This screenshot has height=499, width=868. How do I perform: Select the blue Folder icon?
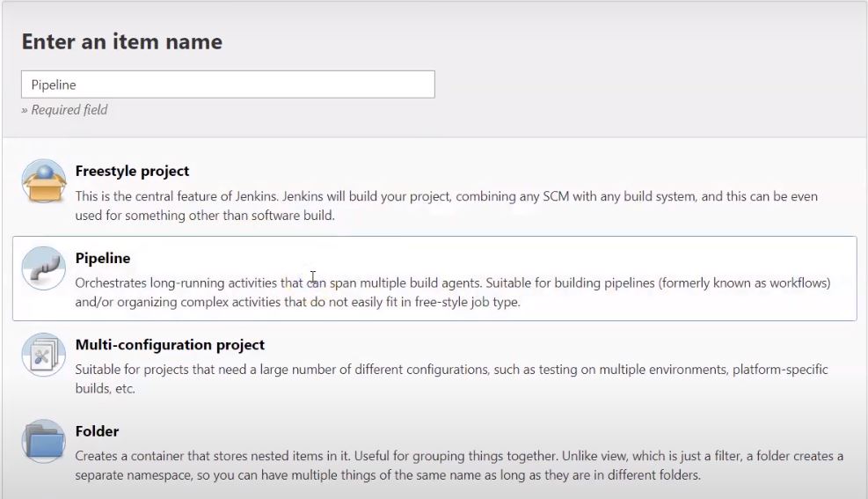tap(44, 442)
